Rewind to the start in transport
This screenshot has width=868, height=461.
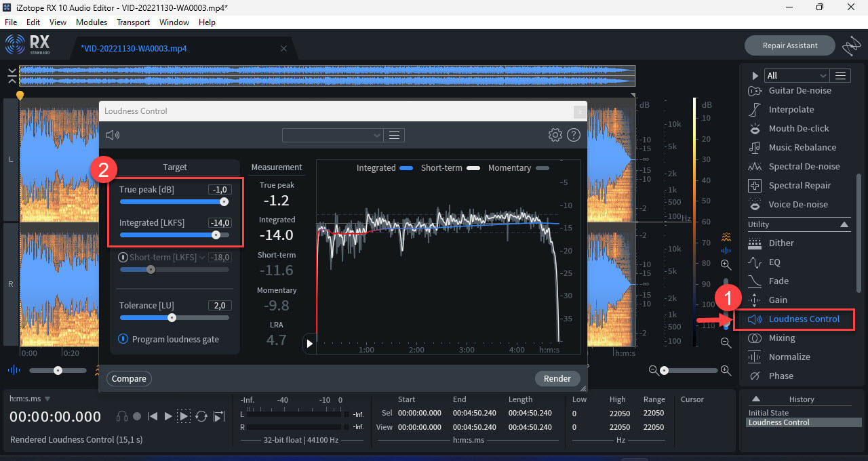click(x=153, y=416)
